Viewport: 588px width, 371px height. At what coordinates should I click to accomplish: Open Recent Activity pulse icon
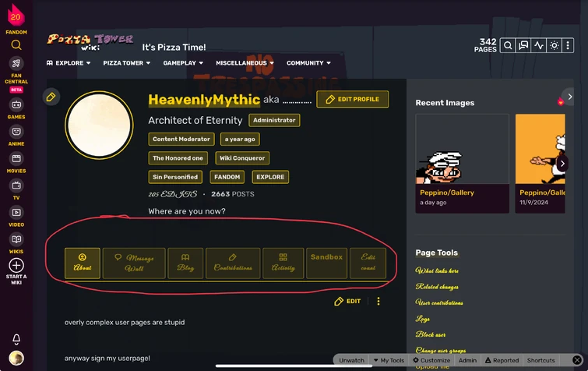[539, 46]
